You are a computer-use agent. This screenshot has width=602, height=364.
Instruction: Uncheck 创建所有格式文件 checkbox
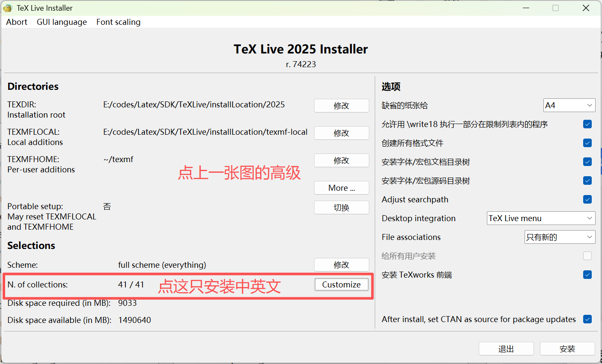(x=587, y=143)
